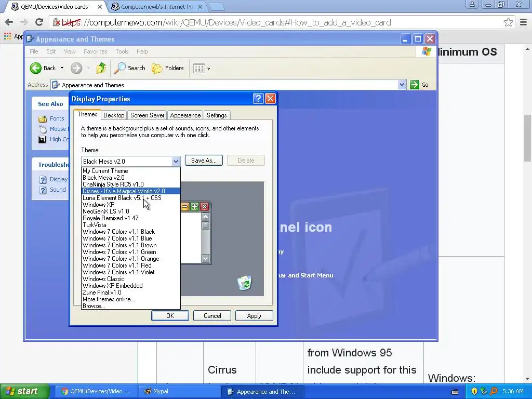
Task: Open Apps shortcut in bookmarks bar
Action: click(x=13, y=36)
